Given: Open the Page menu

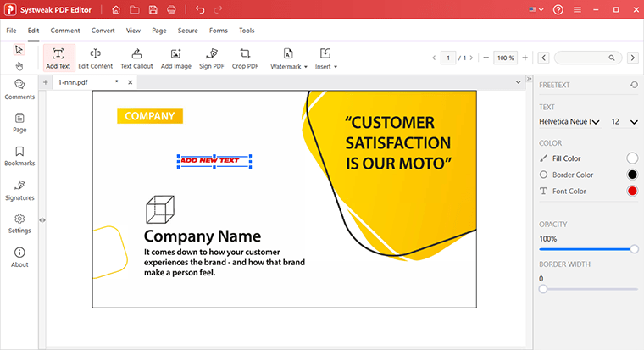Looking at the screenshot, I should tap(159, 31).
